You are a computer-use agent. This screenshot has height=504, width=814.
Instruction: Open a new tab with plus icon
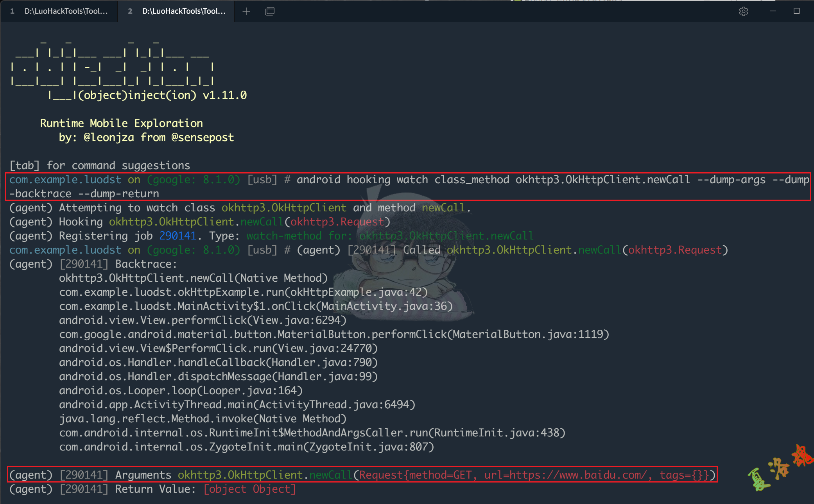click(x=246, y=11)
